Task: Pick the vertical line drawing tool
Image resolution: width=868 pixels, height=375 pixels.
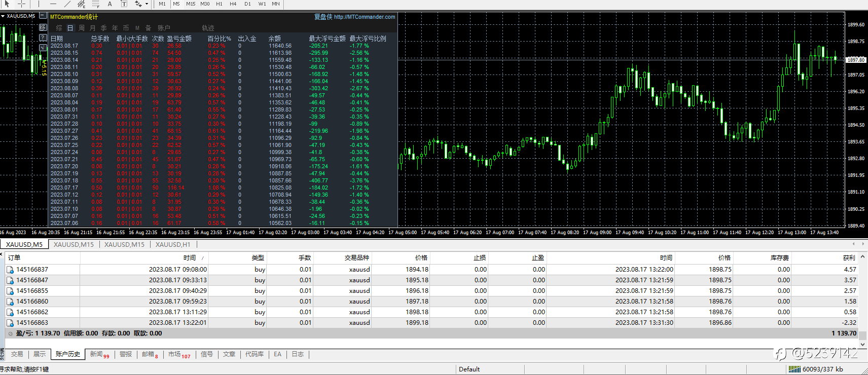Action: coord(39,4)
